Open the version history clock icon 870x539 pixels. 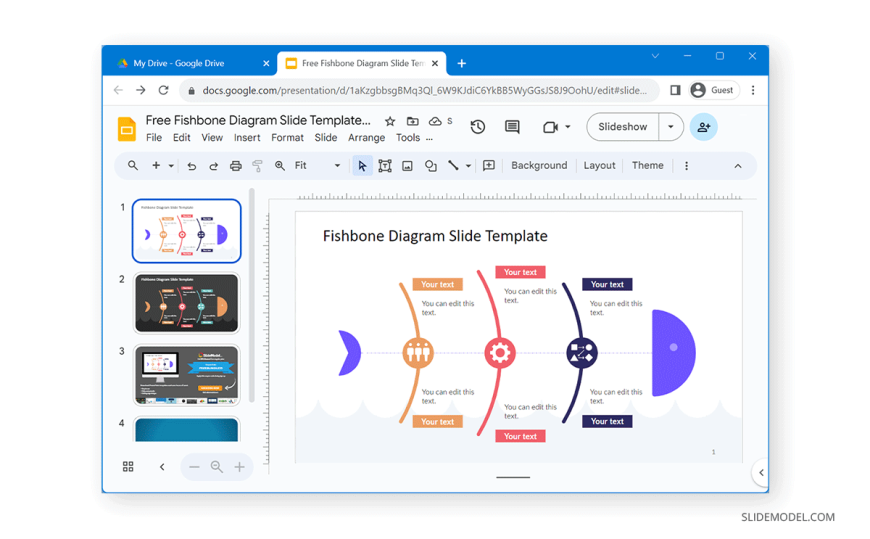click(478, 127)
